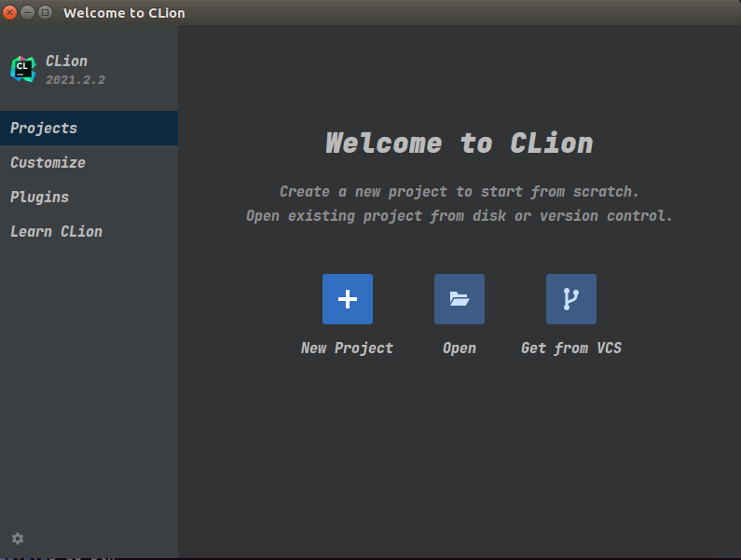This screenshot has width=741, height=560.
Task: Click the 'Open existing project' text
Action: pyautogui.click(x=459, y=216)
